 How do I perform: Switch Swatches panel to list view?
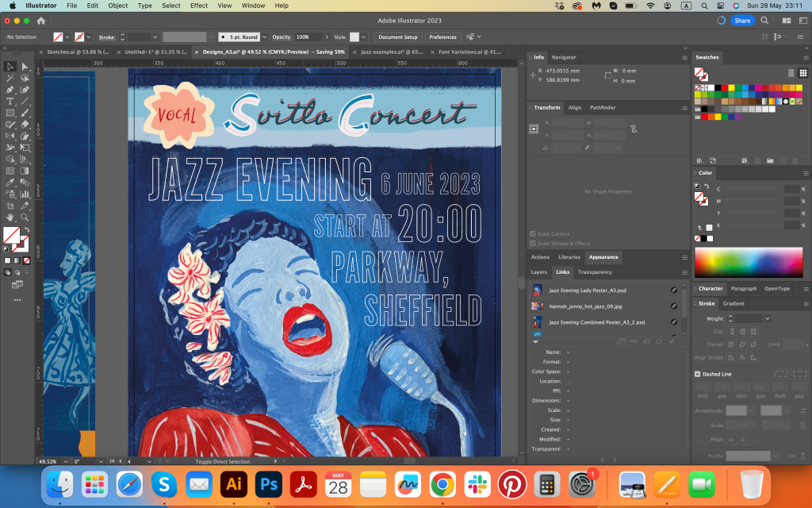tap(791, 73)
